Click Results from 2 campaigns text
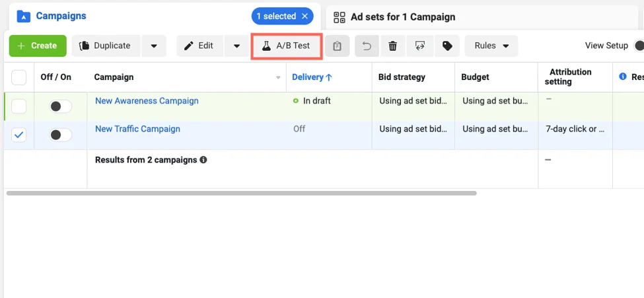Image resolution: width=644 pixels, height=298 pixels. point(146,160)
